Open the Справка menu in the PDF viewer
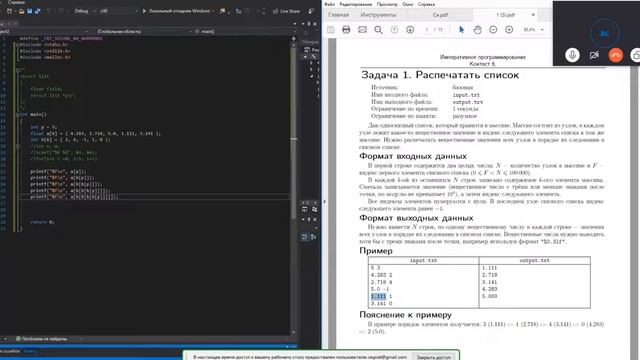640x360 pixels. tap(426, 4)
